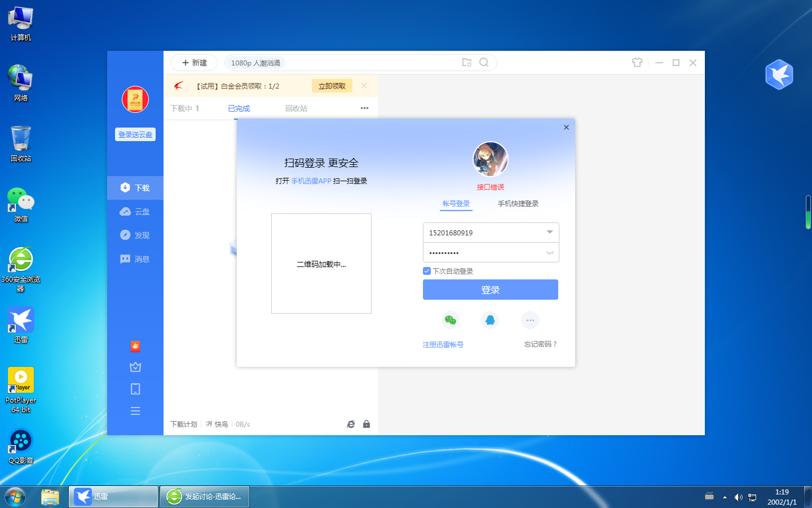This screenshot has width=812, height=508.
Task: Open the 消息 messages panel
Action: (135, 259)
